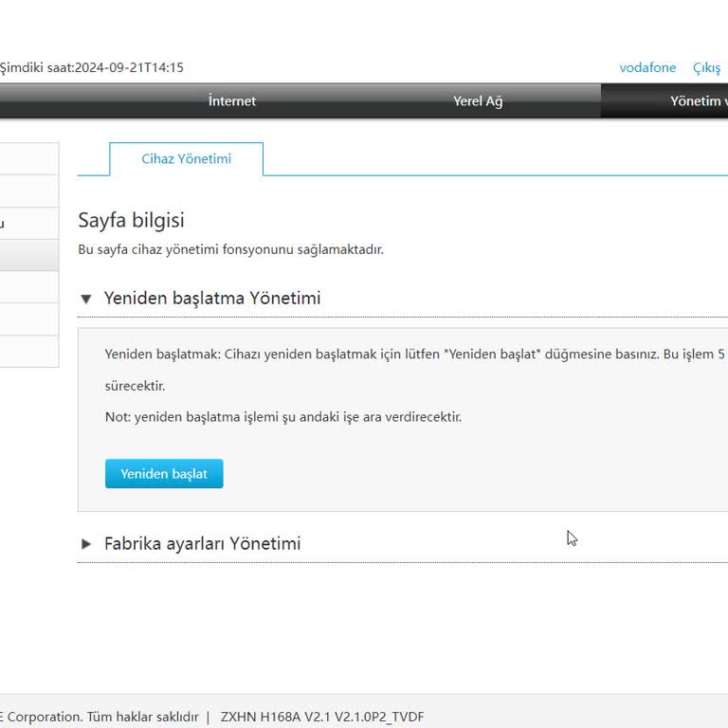The width and height of the screenshot is (728, 728).
Task: Click the vodafone link
Action: (x=647, y=68)
